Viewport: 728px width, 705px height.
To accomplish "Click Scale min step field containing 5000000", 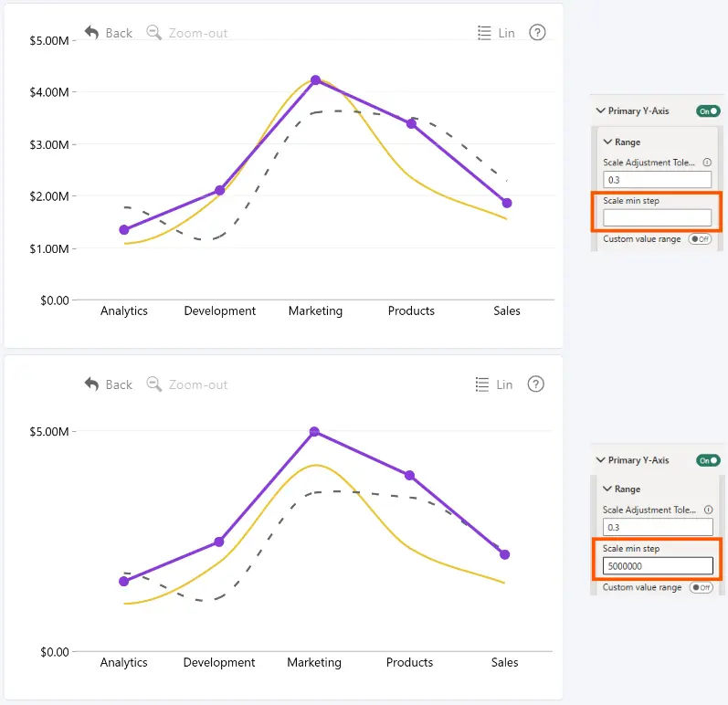I will pos(658,566).
